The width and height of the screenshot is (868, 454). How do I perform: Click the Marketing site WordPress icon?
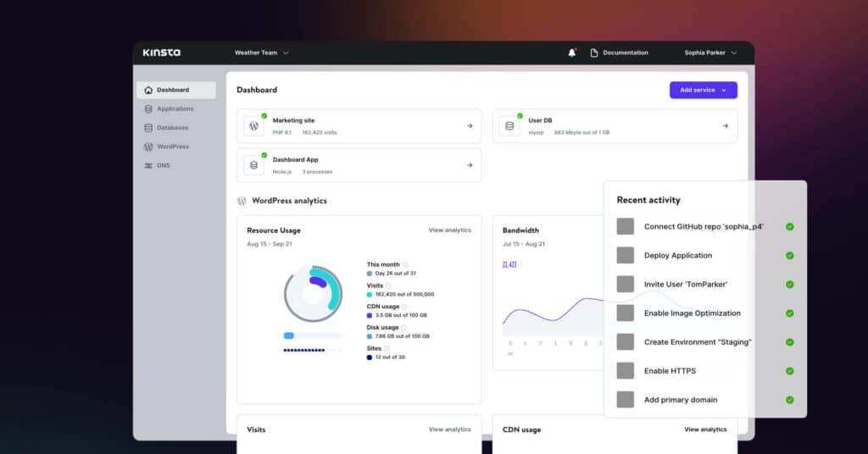[x=254, y=125]
